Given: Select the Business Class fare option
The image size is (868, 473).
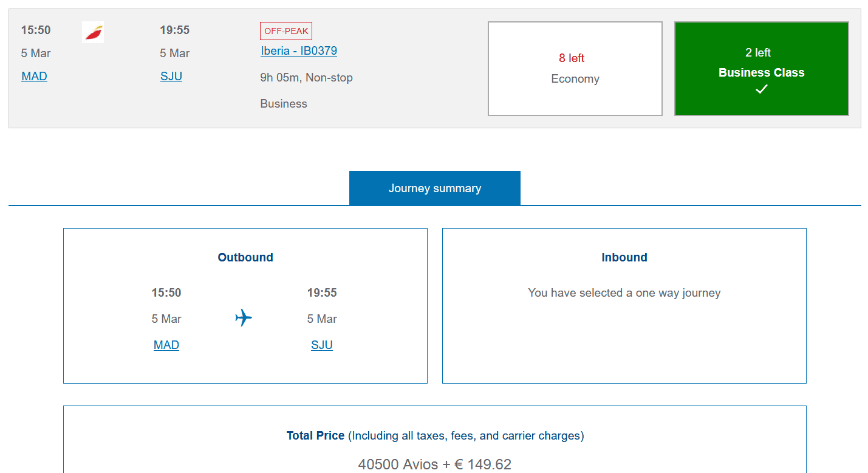Looking at the screenshot, I should 761,69.
